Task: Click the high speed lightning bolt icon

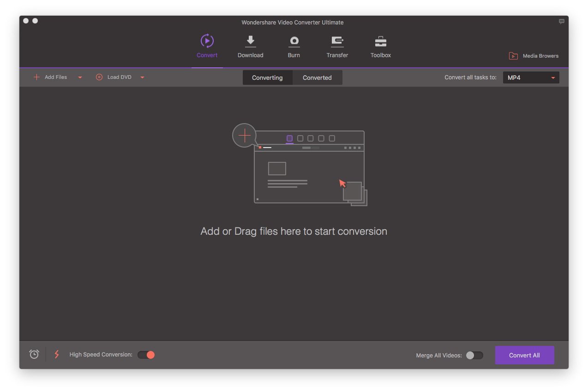Action: (x=56, y=354)
